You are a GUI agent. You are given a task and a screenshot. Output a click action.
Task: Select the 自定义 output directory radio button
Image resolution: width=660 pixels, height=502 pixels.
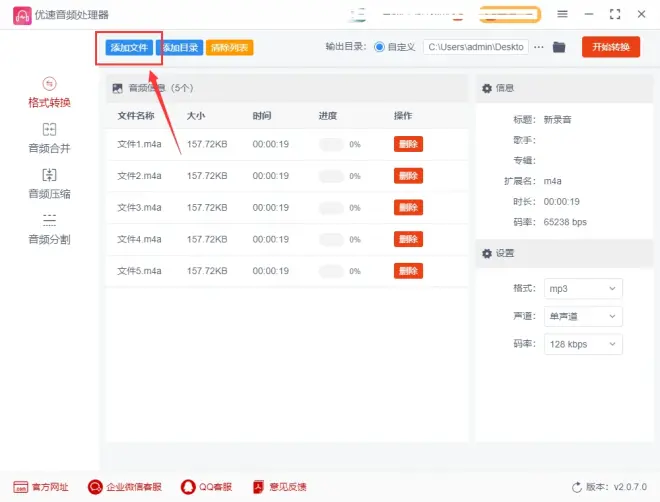pyautogui.click(x=380, y=47)
